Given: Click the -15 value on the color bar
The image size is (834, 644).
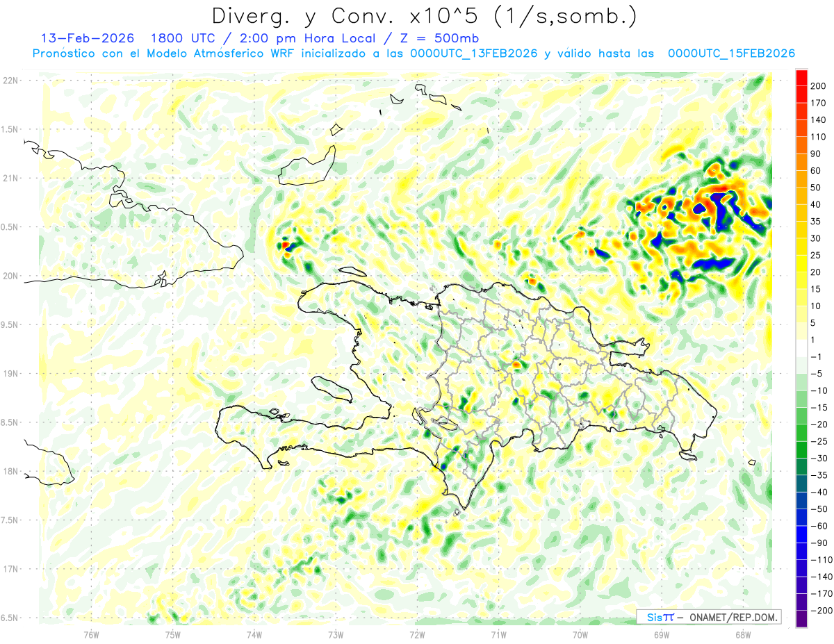Looking at the screenshot, I should (x=818, y=408).
